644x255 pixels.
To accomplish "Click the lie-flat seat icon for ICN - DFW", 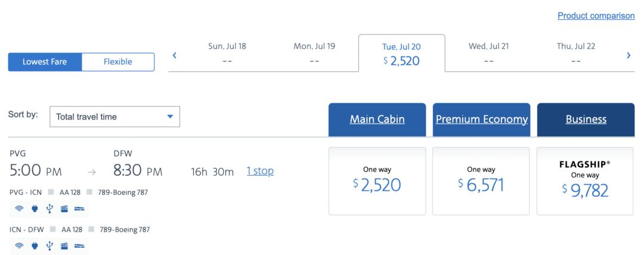I will tap(79, 245).
